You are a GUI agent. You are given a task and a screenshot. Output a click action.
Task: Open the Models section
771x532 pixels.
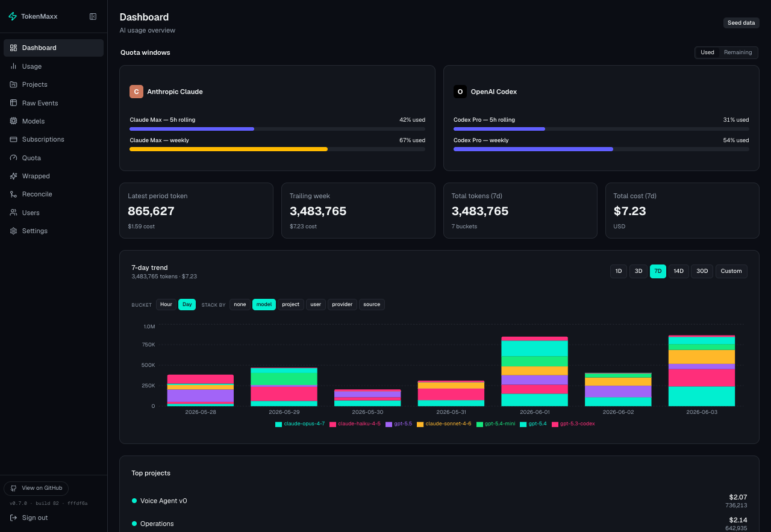click(x=54, y=121)
